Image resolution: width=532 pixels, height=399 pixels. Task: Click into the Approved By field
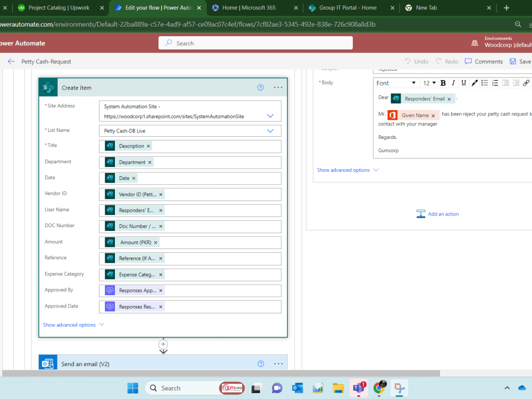tap(190, 290)
